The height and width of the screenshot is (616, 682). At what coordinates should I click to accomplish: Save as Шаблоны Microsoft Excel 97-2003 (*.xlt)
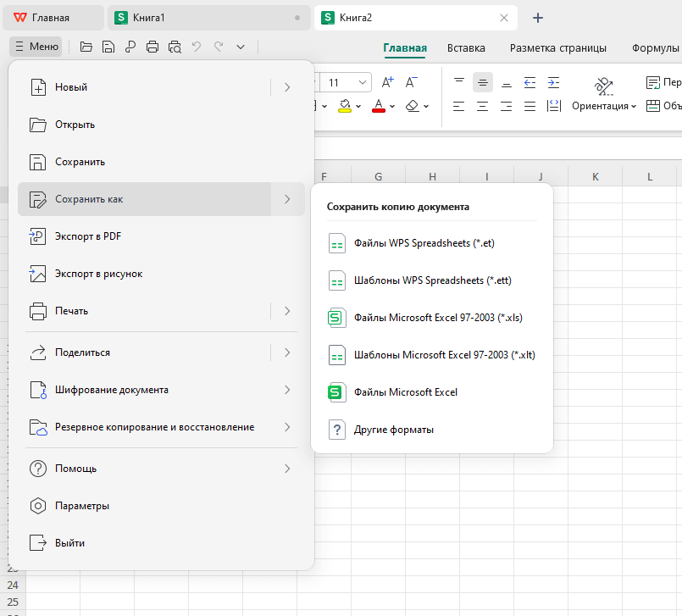pyautogui.click(x=432, y=355)
